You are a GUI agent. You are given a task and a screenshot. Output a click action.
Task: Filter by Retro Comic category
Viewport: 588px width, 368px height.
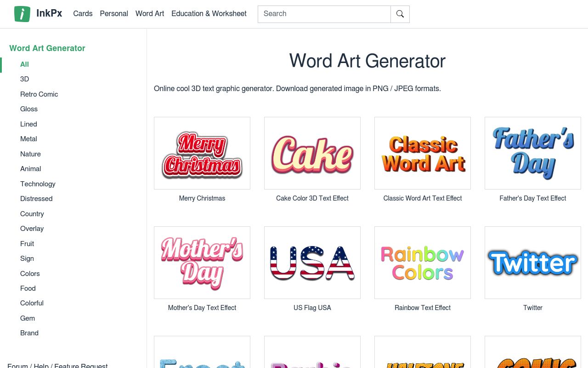pyautogui.click(x=39, y=94)
